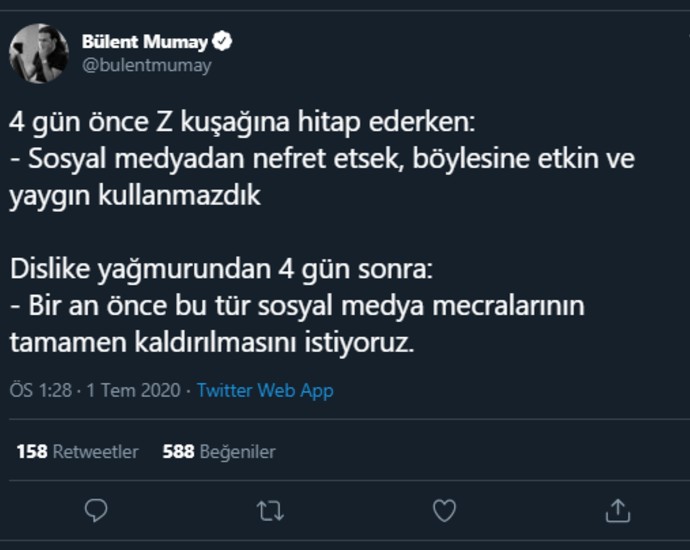Click the 1 Tem 2020 date text
The height and width of the screenshot is (550, 690).
click(x=134, y=391)
